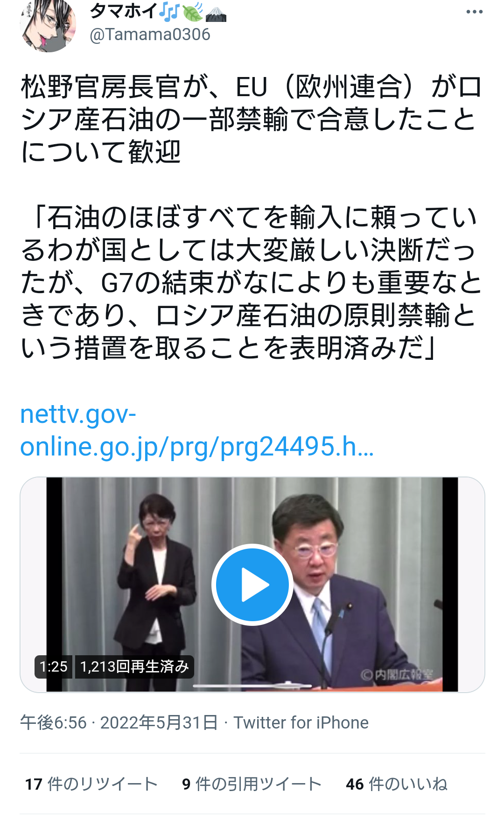Screen dimensions: 504x820
Task: Tap the Twitter for iPhone source label
Action: pyautogui.click(x=301, y=722)
